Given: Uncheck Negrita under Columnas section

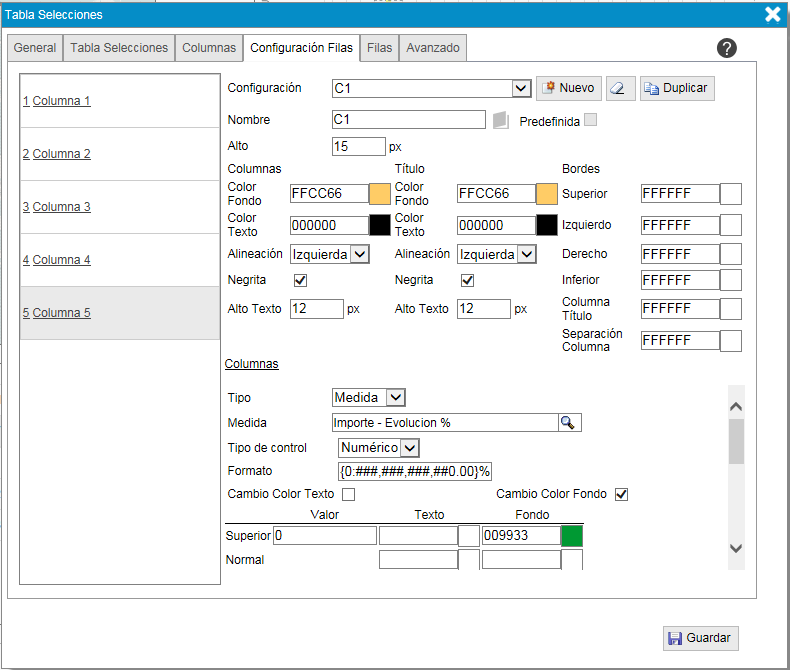Looking at the screenshot, I should (300, 281).
